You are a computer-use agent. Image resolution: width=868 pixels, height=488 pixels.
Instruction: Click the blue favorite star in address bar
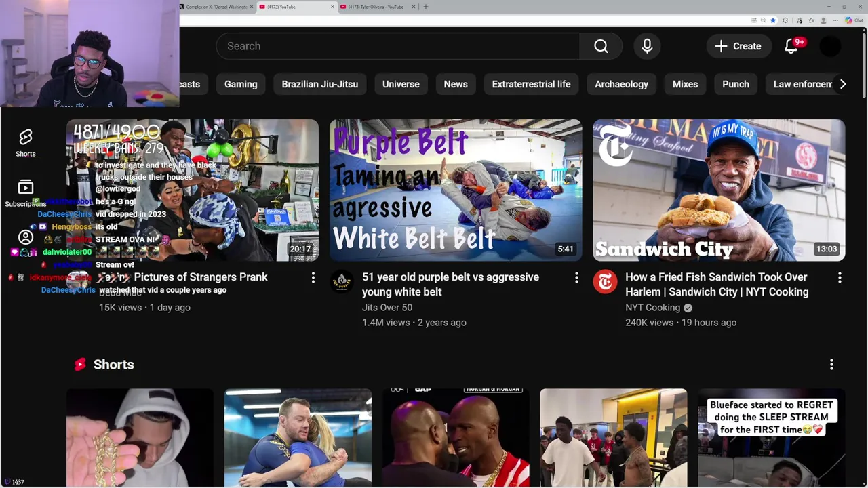772,20
